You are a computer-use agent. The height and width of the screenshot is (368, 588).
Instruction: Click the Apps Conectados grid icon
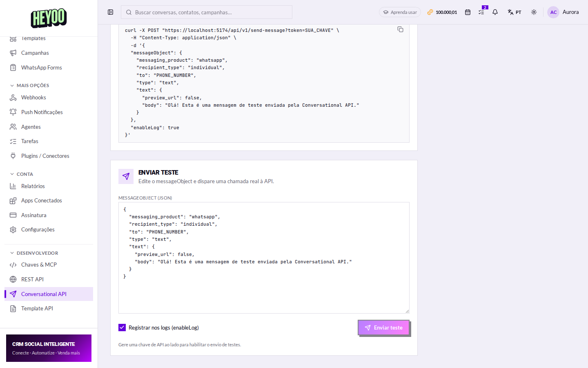pos(13,200)
